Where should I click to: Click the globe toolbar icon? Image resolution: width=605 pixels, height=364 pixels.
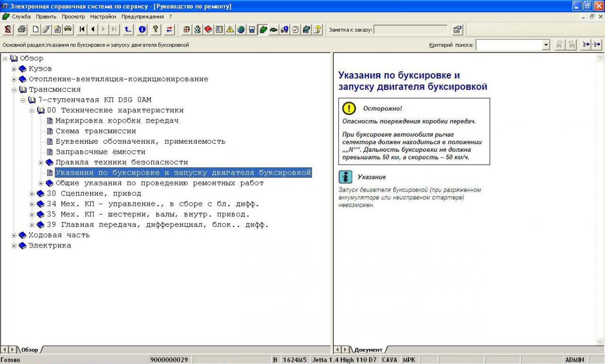(x=241, y=29)
